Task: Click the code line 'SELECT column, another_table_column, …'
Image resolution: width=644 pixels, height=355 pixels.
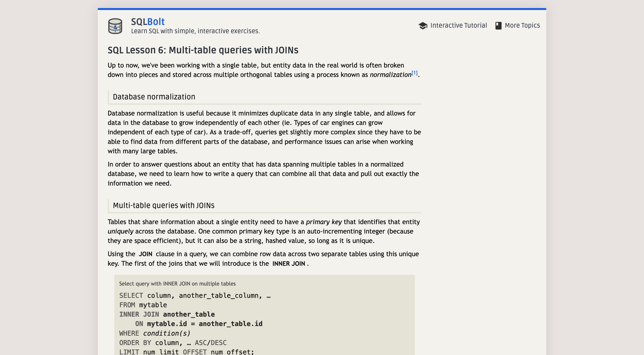Action: click(195, 296)
